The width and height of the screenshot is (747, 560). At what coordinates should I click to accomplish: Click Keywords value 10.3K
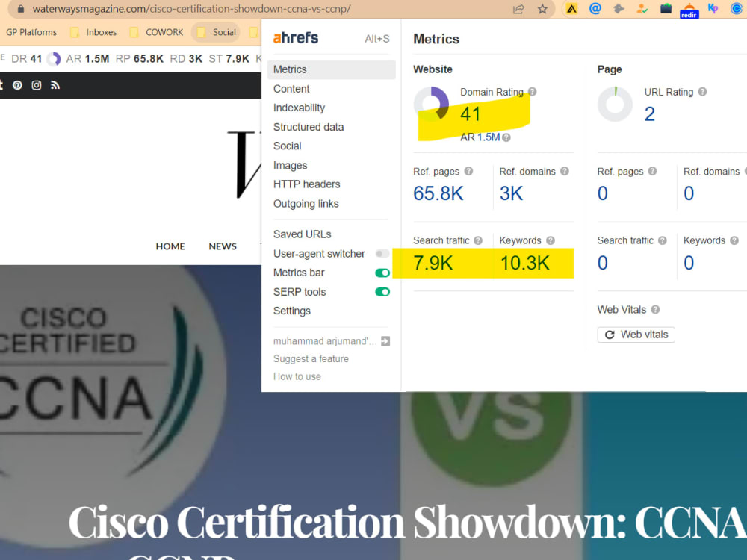pyautogui.click(x=524, y=263)
